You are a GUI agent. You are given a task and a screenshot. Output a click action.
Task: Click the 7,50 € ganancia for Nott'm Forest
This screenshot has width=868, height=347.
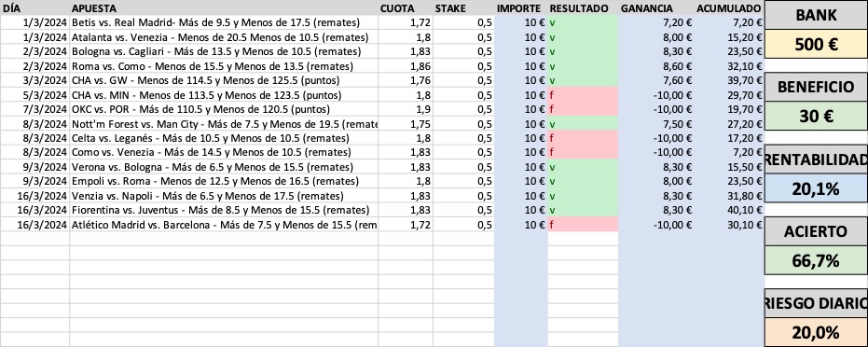[x=656, y=123]
